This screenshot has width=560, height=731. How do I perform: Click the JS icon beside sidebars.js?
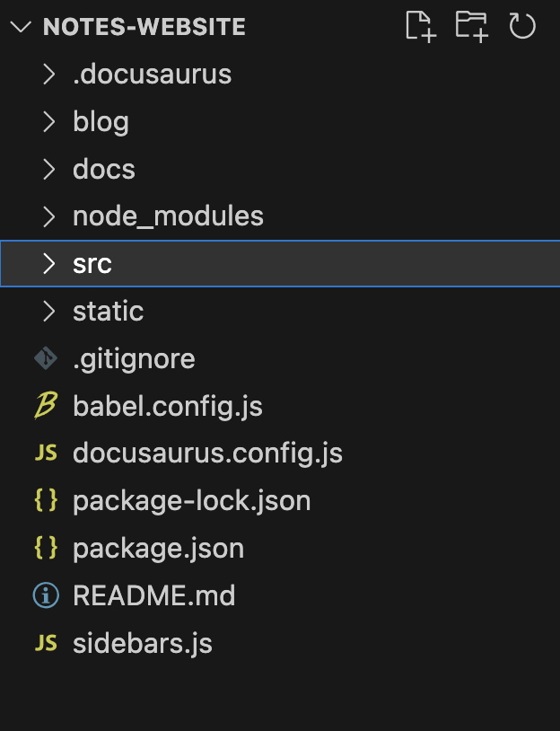[46, 643]
